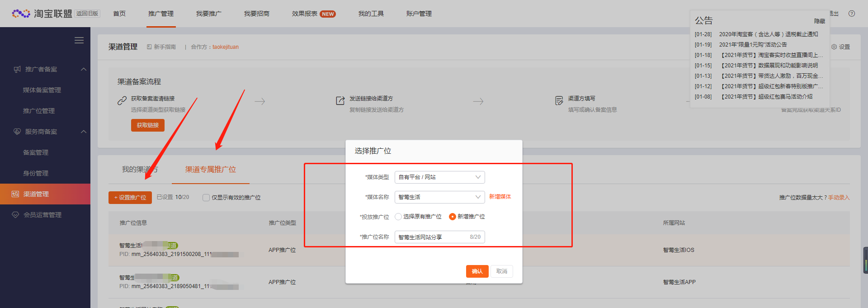Open 会员运营管理 in sidebar
This screenshot has width=868, height=308.
coord(42,215)
